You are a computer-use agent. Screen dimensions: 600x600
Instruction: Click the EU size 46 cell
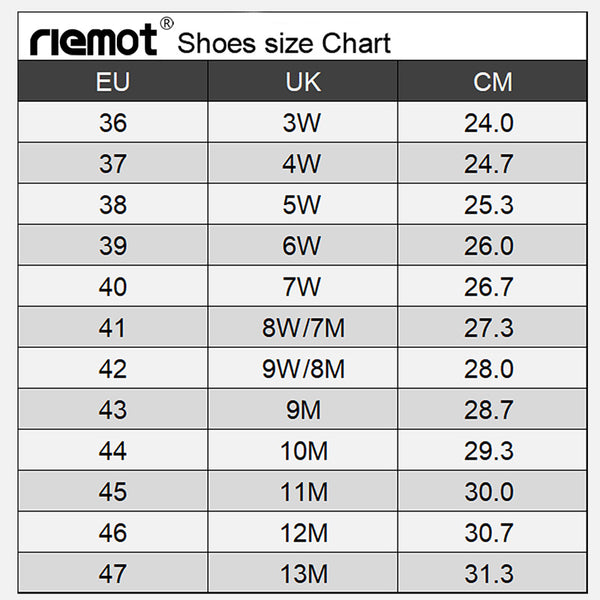click(113, 532)
